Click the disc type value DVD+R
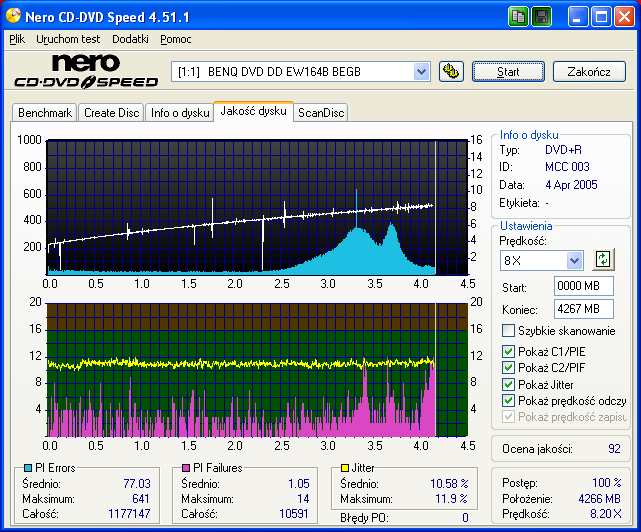The height and width of the screenshot is (532, 641). click(563, 150)
